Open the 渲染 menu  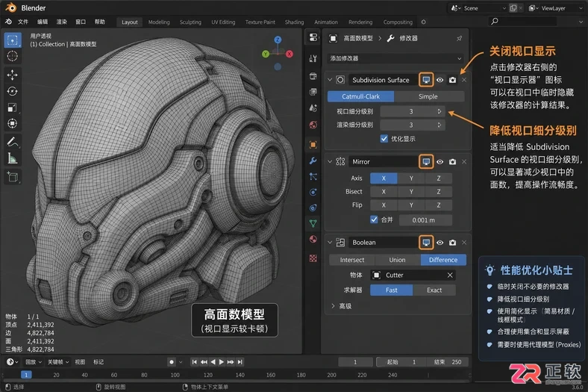pos(61,22)
